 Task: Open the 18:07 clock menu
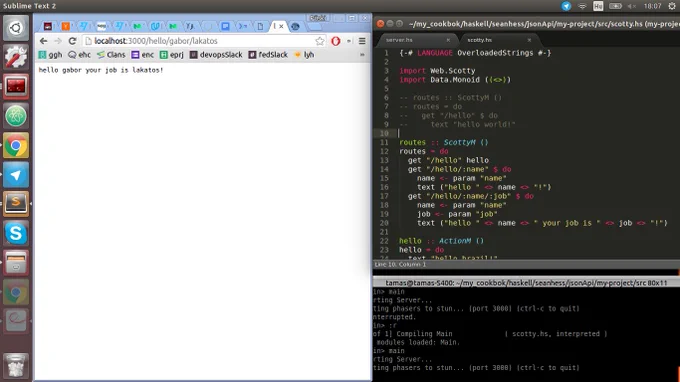[652, 6]
